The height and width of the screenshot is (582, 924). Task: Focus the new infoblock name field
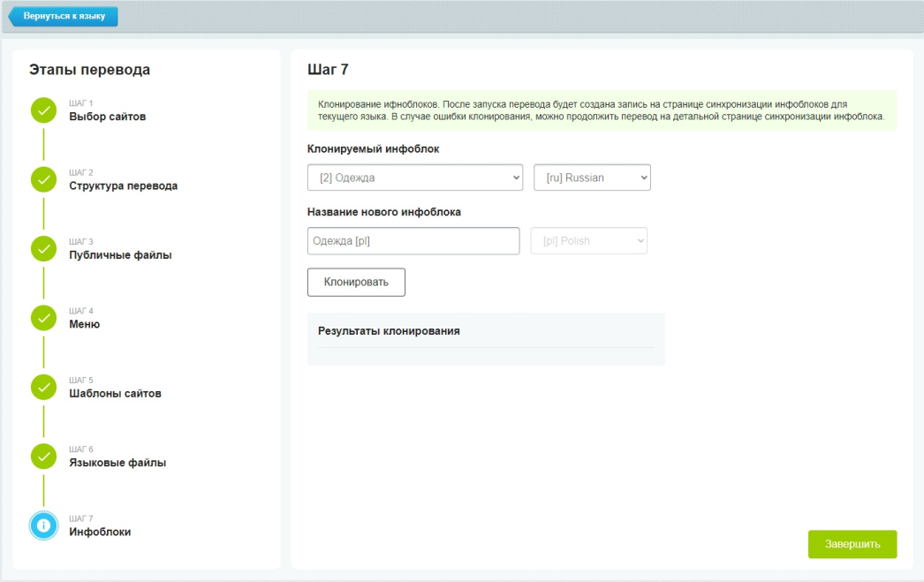(x=413, y=241)
